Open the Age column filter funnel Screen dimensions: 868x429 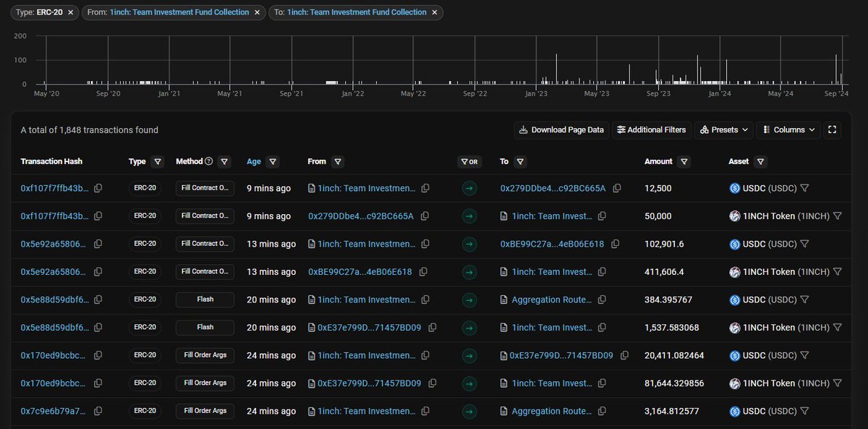tap(273, 162)
